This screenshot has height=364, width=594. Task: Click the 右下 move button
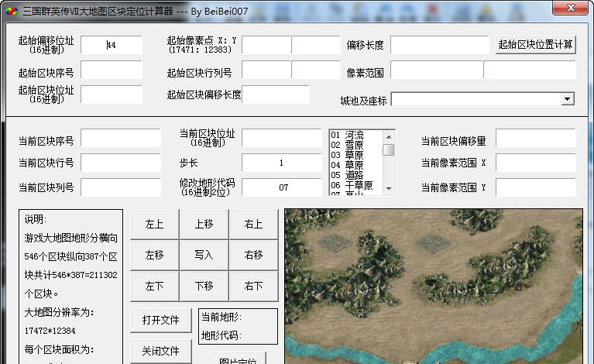[x=253, y=286]
